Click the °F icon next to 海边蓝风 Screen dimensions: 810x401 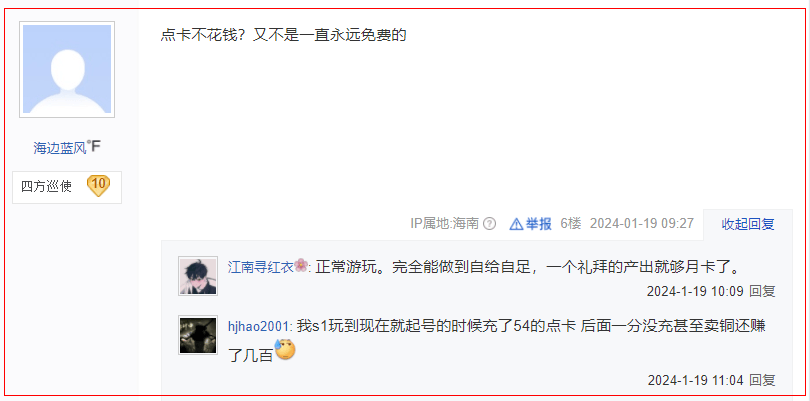coord(94,147)
